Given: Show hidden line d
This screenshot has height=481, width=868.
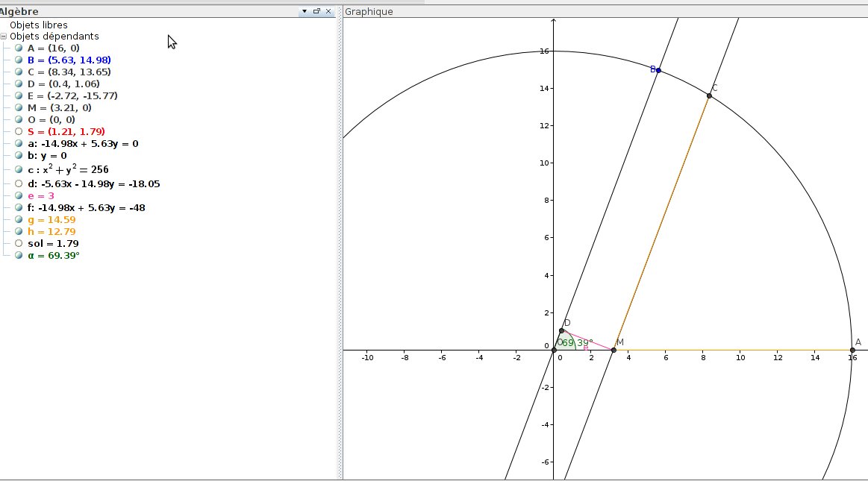Looking at the screenshot, I should 19,183.
